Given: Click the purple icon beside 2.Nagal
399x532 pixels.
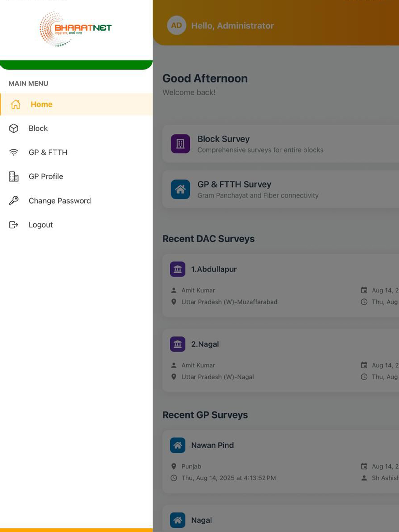Looking at the screenshot, I should point(177,344).
